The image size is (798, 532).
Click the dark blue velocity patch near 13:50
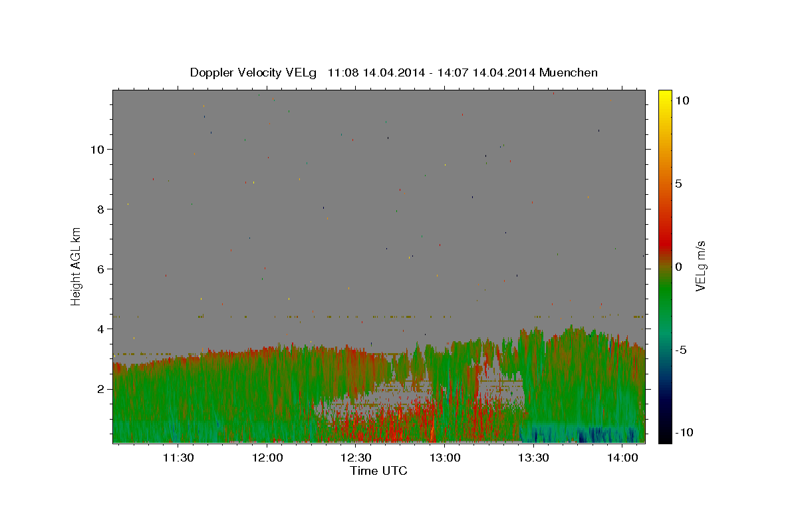click(592, 436)
